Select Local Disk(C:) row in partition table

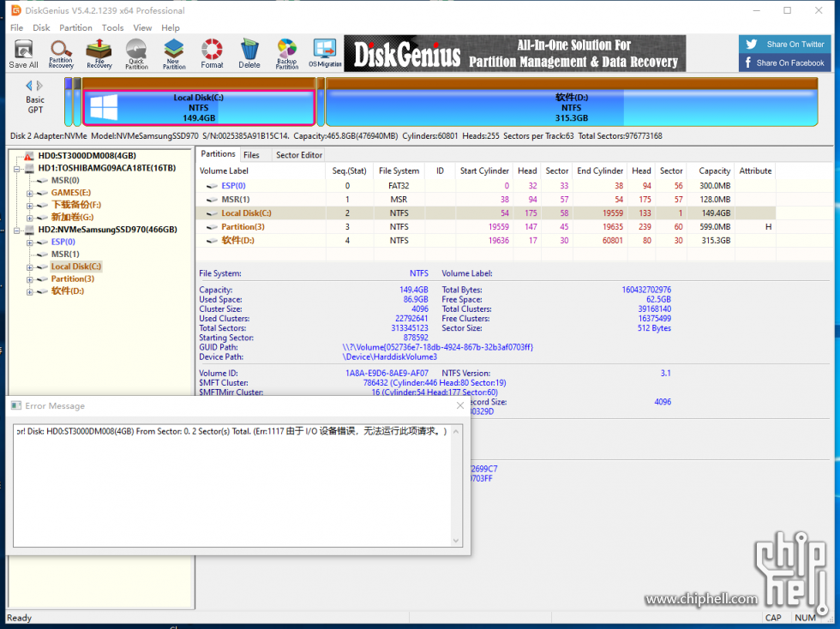pyautogui.click(x=487, y=213)
